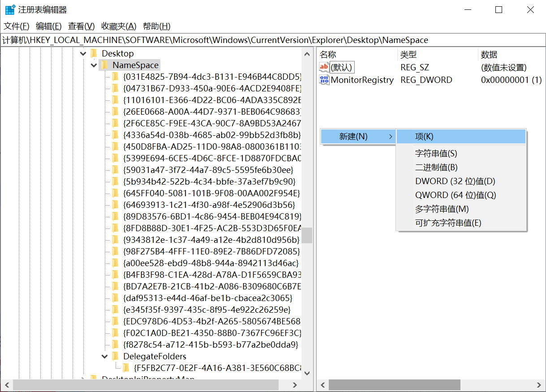Click the Registry Editor app icon in title bar
The width and height of the screenshot is (546, 392).
(10, 10)
